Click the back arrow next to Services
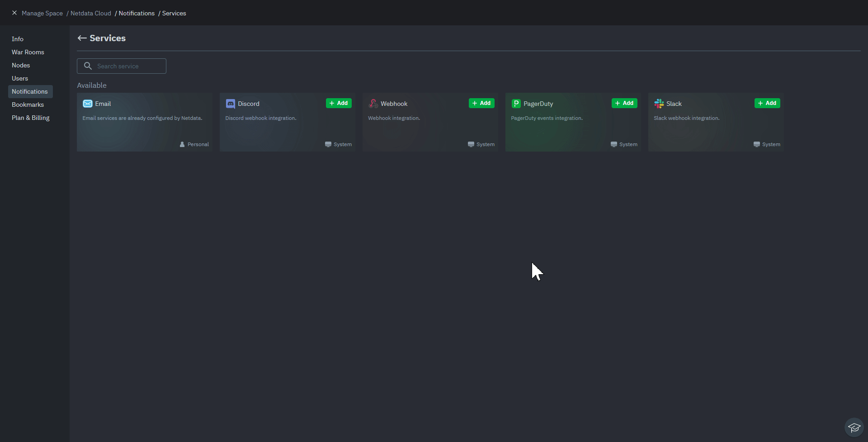Screen dimensions: 868x442 coord(82,38)
